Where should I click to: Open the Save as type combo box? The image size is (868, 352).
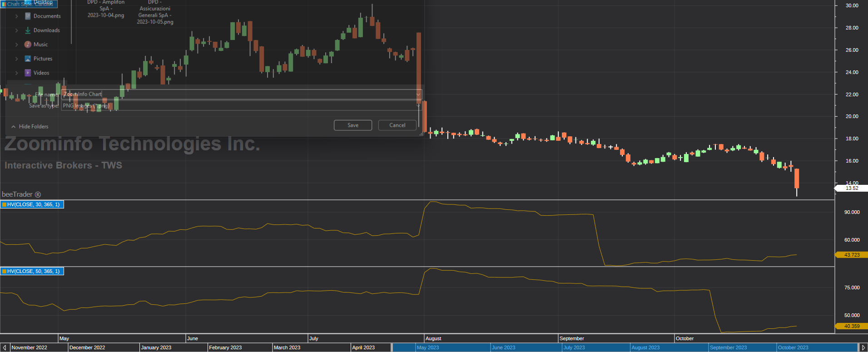[x=241, y=106]
